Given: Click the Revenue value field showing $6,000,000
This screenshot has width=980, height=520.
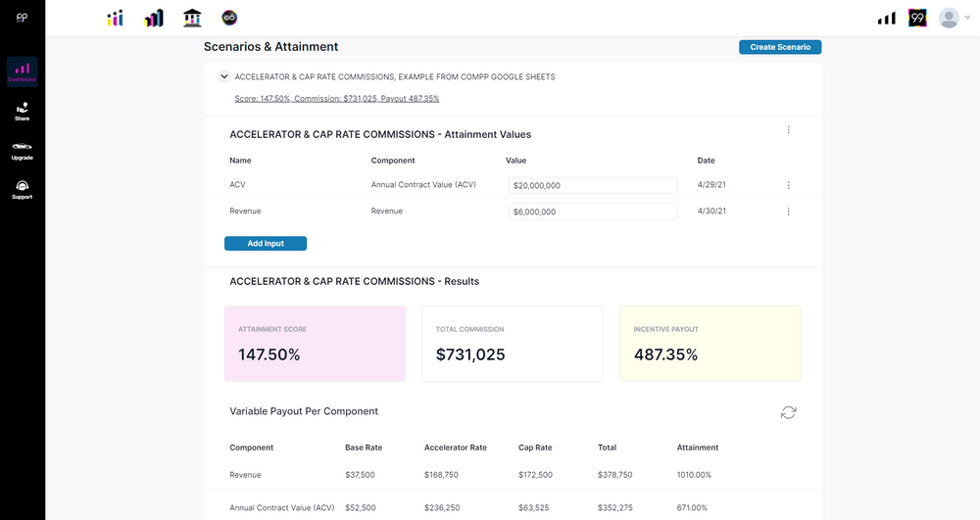Looking at the screenshot, I should pos(593,212).
